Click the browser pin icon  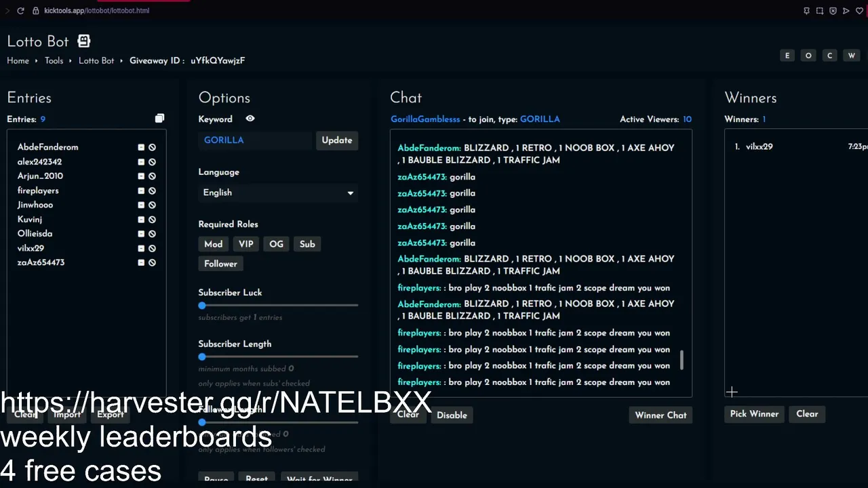[x=806, y=11]
